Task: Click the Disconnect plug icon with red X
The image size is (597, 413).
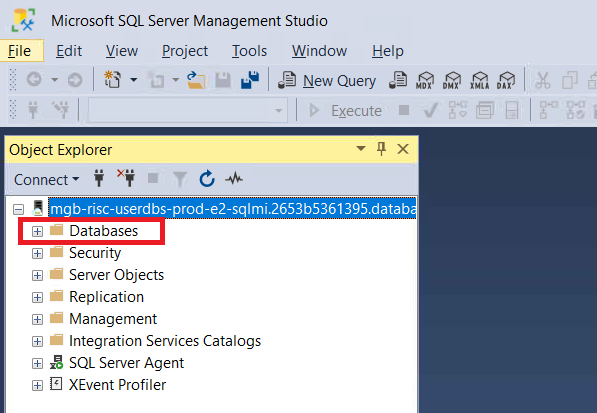Action: 126,178
